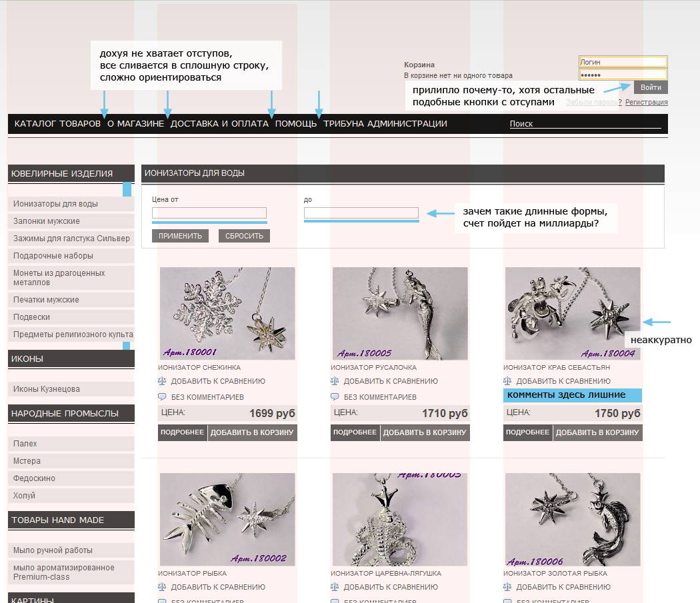Open Помощь menu item
The width and height of the screenshot is (700, 603).
(x=296, y=124)
